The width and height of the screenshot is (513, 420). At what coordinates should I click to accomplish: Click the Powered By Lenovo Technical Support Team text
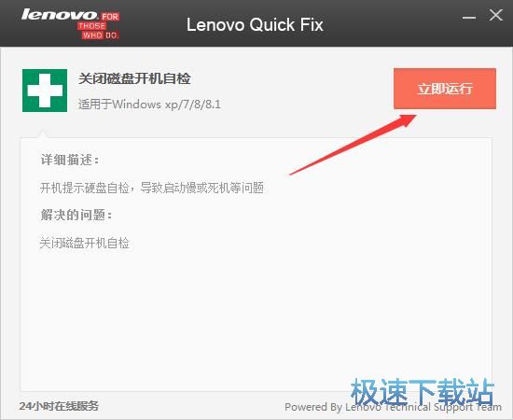393,407
